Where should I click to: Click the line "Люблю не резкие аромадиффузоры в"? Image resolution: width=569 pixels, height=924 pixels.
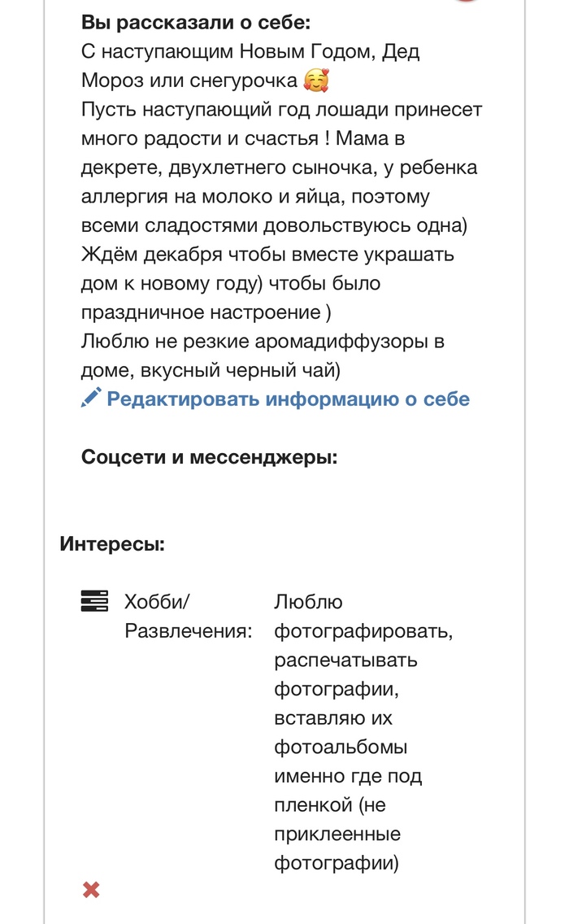(263, 341)
